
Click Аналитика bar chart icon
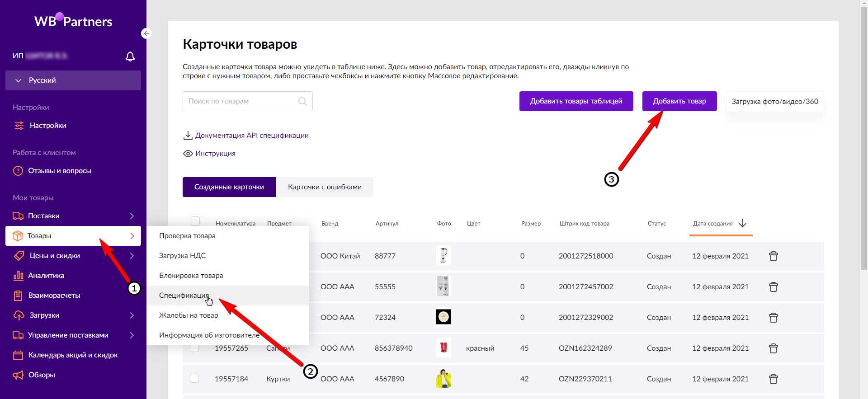tap(18, 276)
